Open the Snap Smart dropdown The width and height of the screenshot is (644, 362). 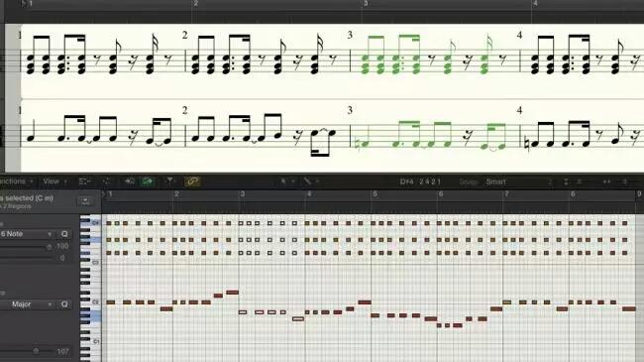coord(518,181)
